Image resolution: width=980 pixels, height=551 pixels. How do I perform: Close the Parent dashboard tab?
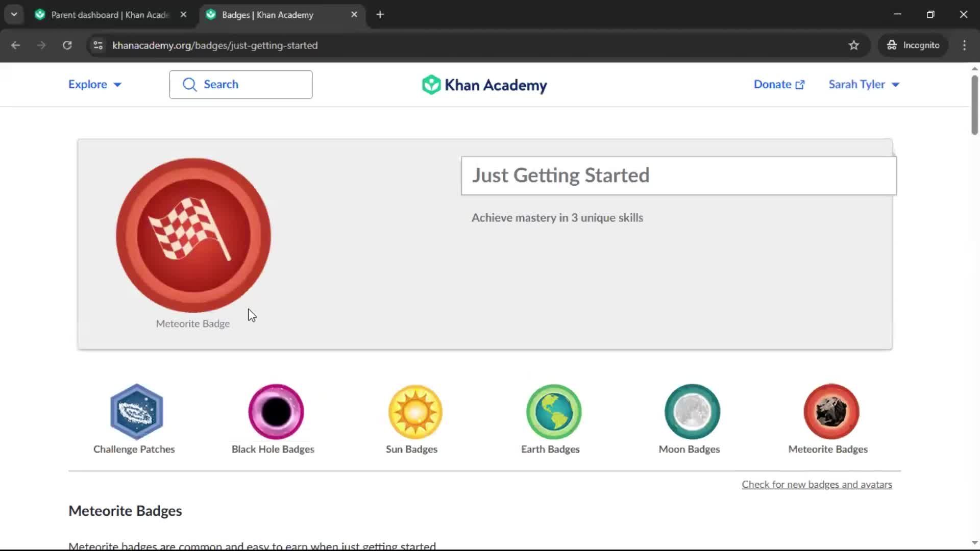(183, 15)
